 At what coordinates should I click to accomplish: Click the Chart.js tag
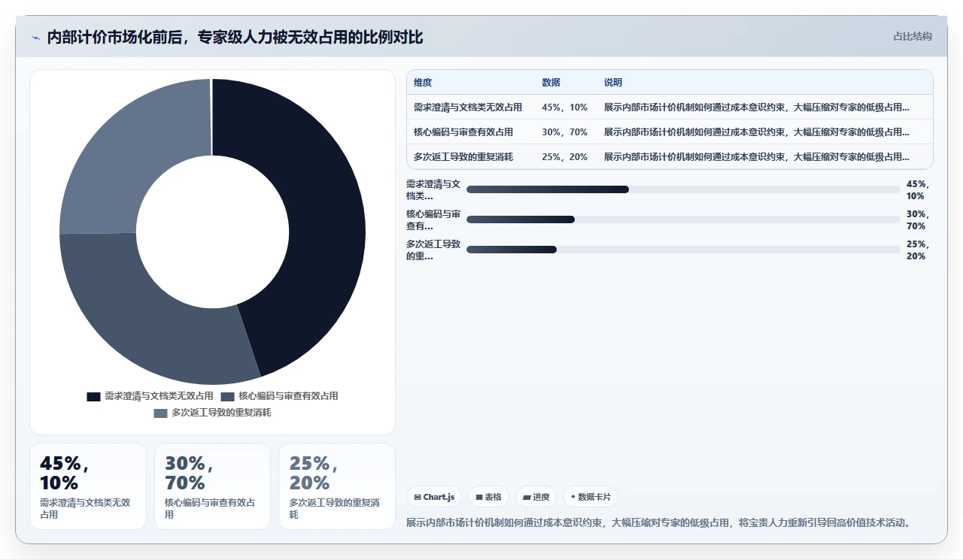434,497
